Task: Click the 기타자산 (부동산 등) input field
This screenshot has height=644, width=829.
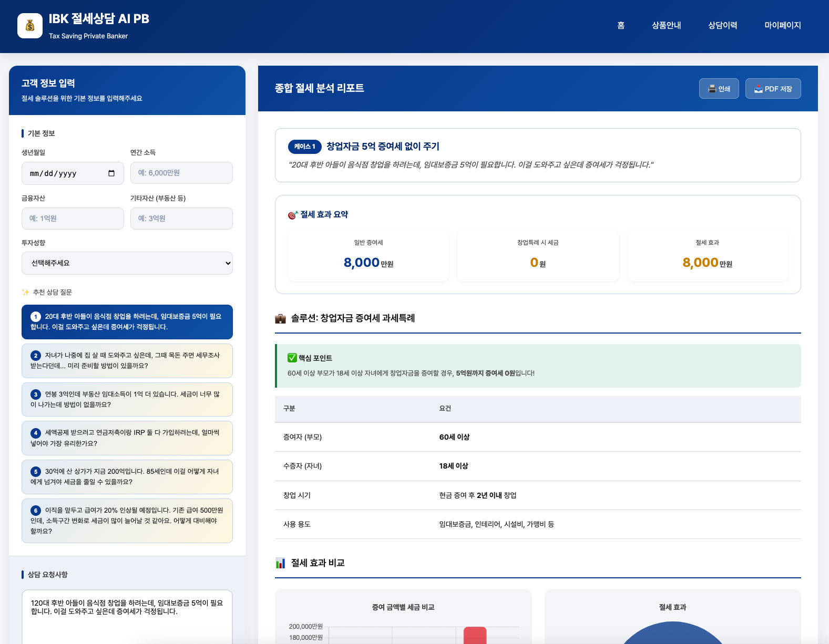Action: click(181, 219)
